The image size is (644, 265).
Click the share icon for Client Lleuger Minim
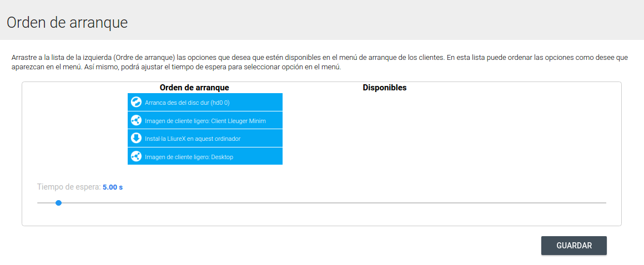(136, 120)
